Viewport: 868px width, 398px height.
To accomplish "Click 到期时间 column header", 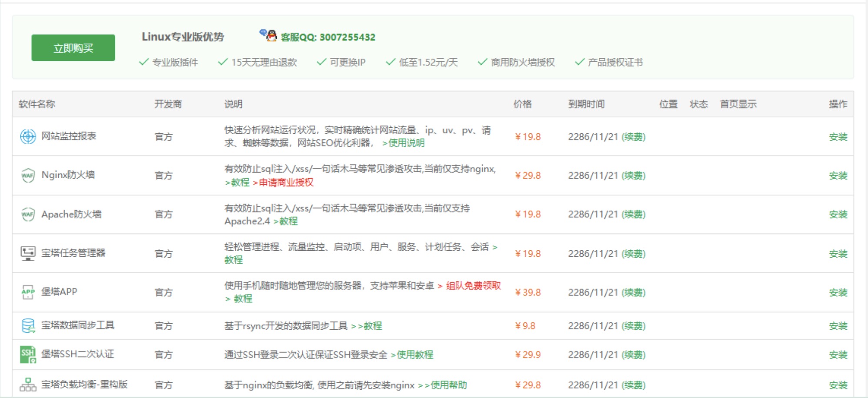I will pos(586,104).
